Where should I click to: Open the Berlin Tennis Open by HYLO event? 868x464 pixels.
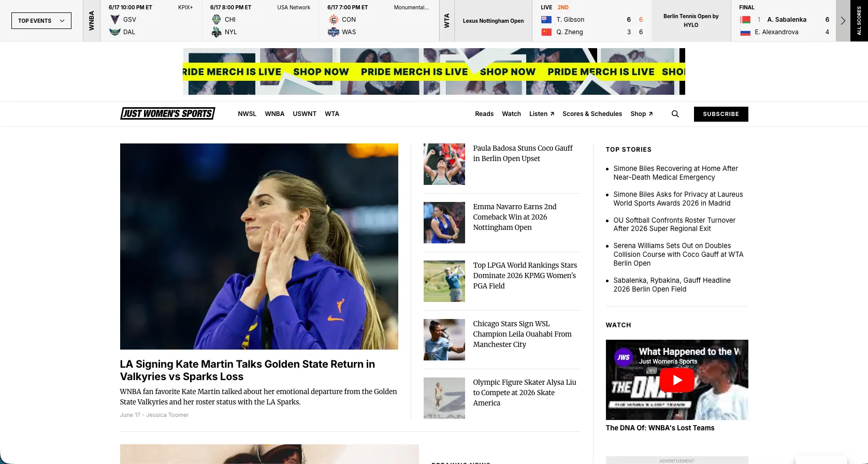691,21
